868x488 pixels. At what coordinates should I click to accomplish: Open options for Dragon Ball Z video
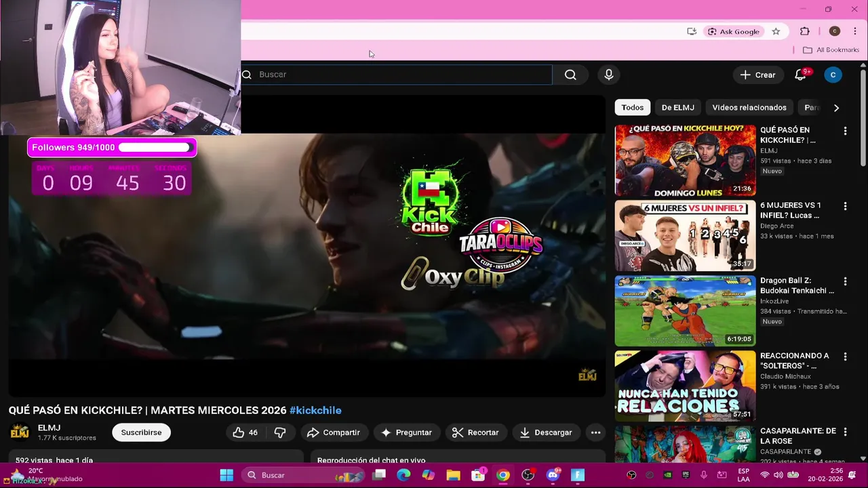click(x=845, y=281)
